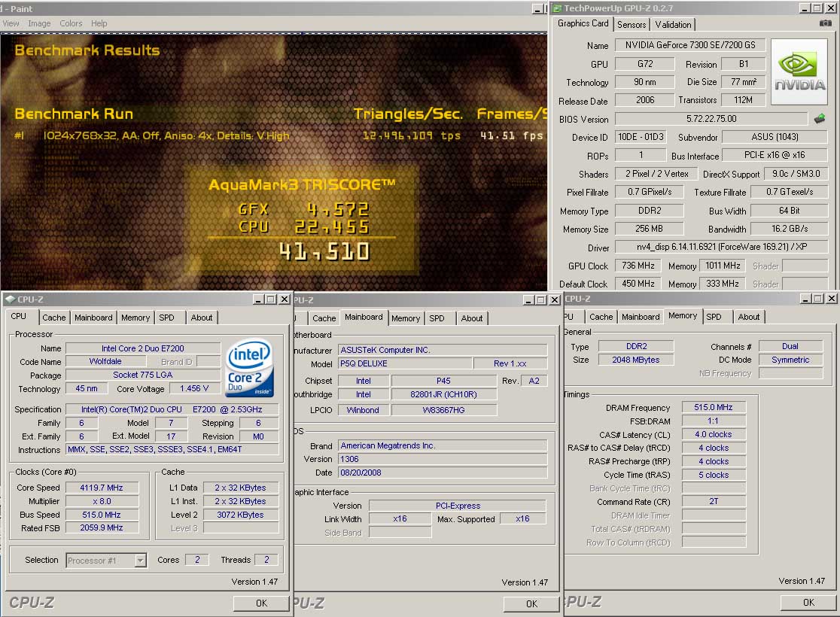840x617 pixels.
Task: Select the Memory tab in left CPU-Z window
Action: click(x=135, y=318)
